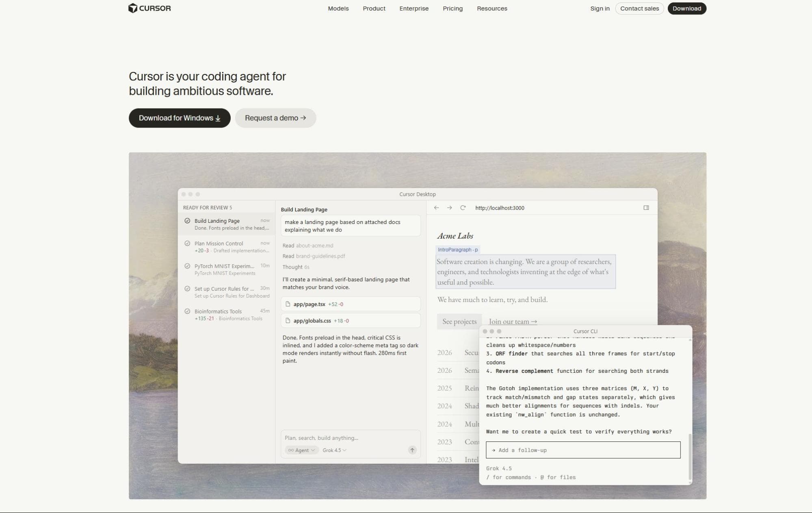Image resolution: width=812 pixels, height=513 pixels.
Task: Click the file icon beside app/globals.css
Action: click(x=288, y=321)
